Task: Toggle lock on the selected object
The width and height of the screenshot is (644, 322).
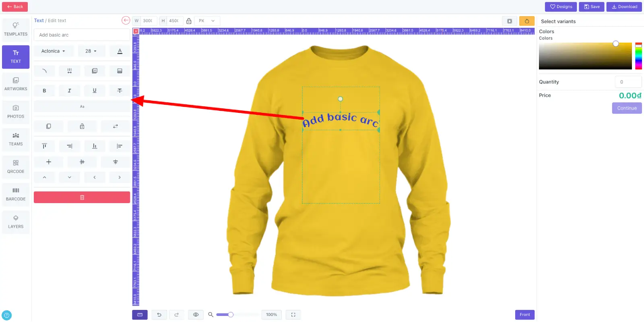Action: point(82,126)
